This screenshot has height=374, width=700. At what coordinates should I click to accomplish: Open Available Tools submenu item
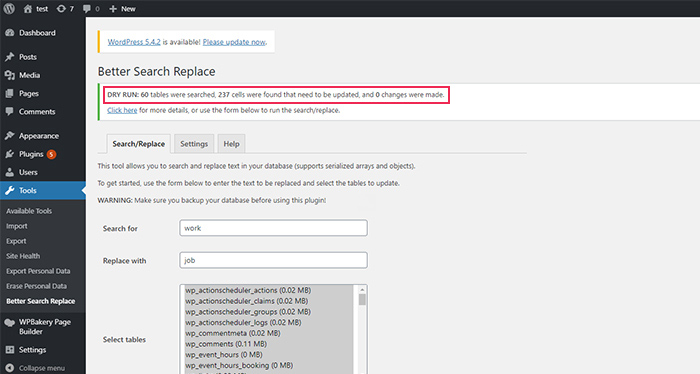29,211
